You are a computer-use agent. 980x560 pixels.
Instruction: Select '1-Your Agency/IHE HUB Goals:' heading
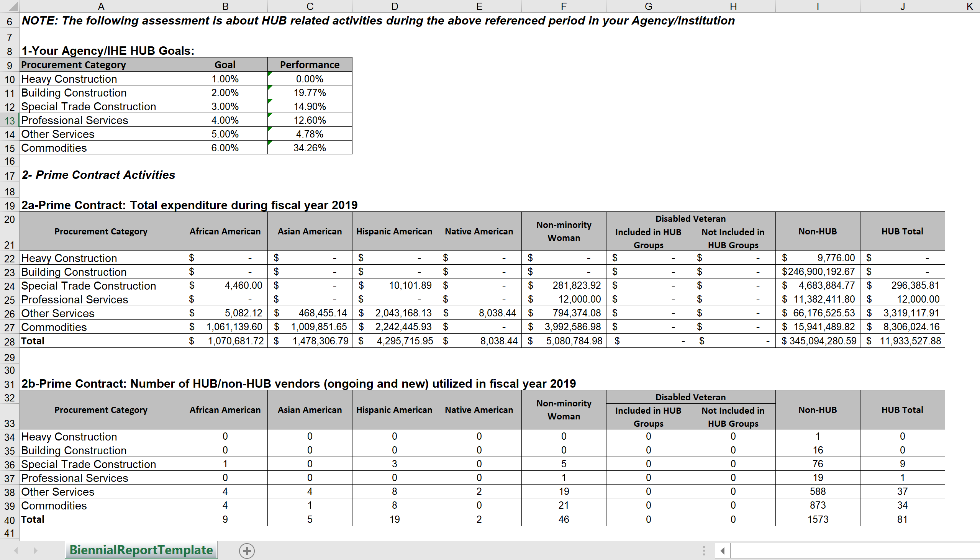(108, 51)
